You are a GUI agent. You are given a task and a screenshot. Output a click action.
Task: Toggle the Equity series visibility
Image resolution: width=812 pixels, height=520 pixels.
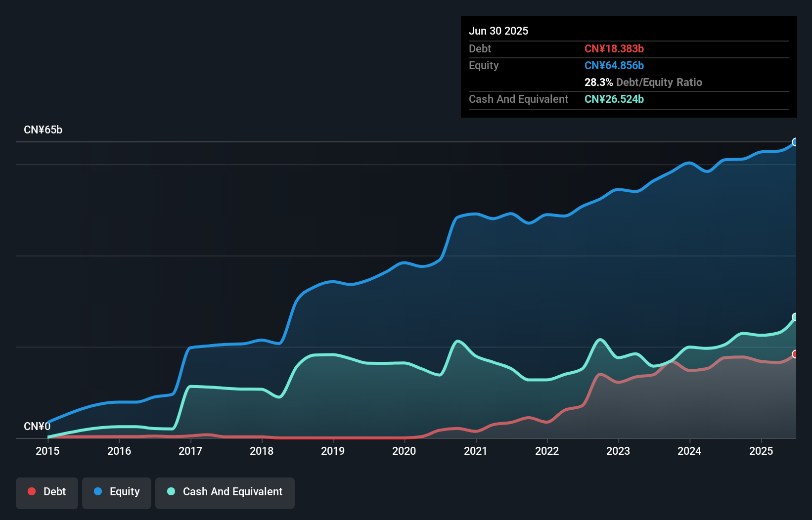point(116,492)
